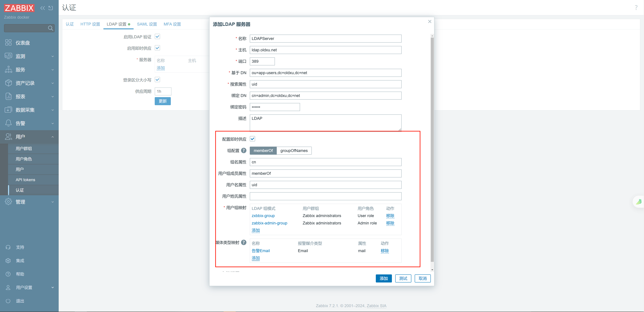Click the top-right question mark help icon
644x312 pixels.
[x=636, y=8]
